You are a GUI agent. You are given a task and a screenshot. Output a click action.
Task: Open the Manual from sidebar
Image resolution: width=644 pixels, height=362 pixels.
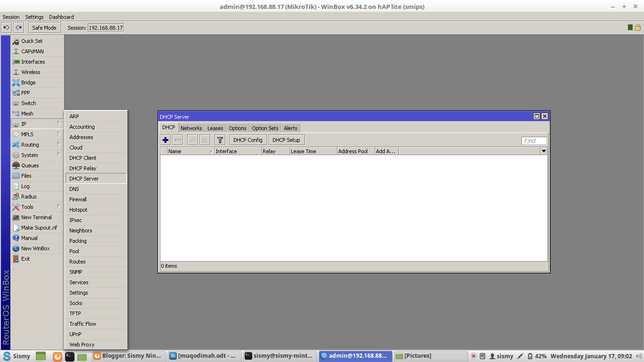[37, 238]
